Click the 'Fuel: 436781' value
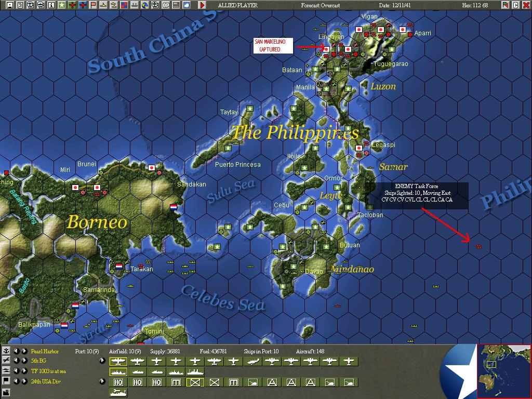 [x=213, y=351]
